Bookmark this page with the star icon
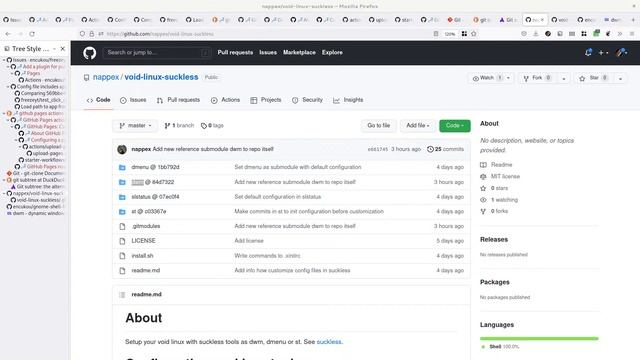Viewport: 640px width, 360px height. 473,34
